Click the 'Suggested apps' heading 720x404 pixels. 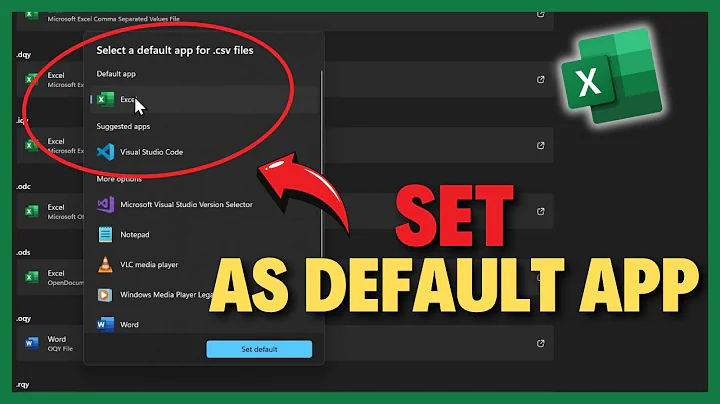point(123,126)
